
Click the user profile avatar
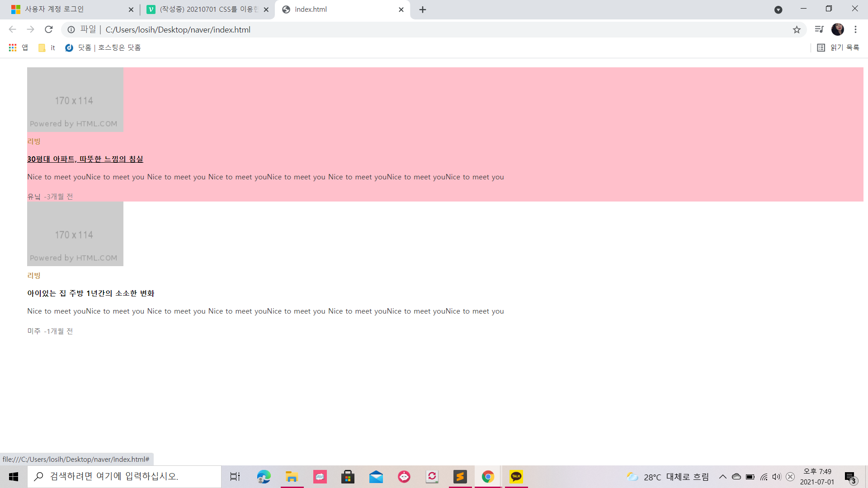(837, 29)
